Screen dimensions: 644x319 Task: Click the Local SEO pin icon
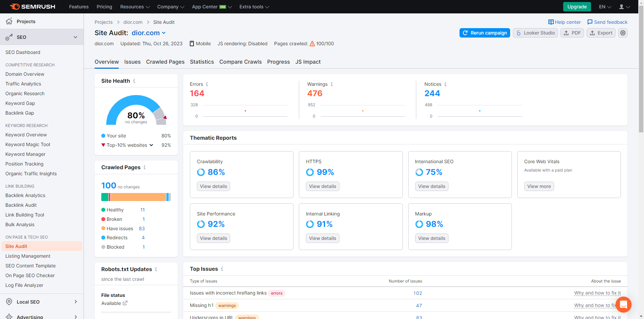click(x=9, y=302)
